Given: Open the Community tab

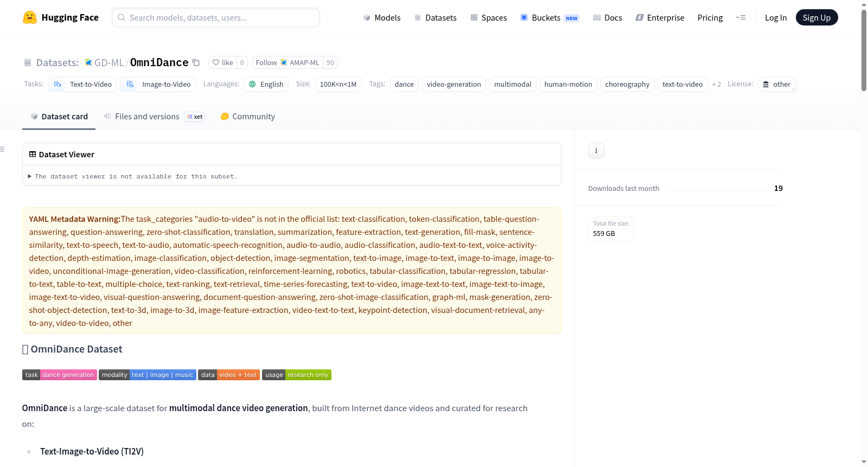Looking at the screenshot, I should click(247, 117).
